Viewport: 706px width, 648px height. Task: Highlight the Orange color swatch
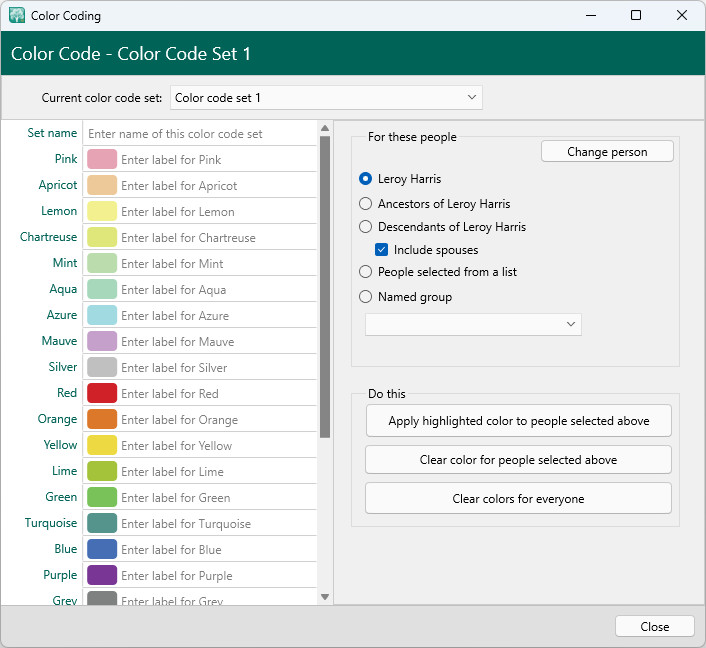click(102, 419)
